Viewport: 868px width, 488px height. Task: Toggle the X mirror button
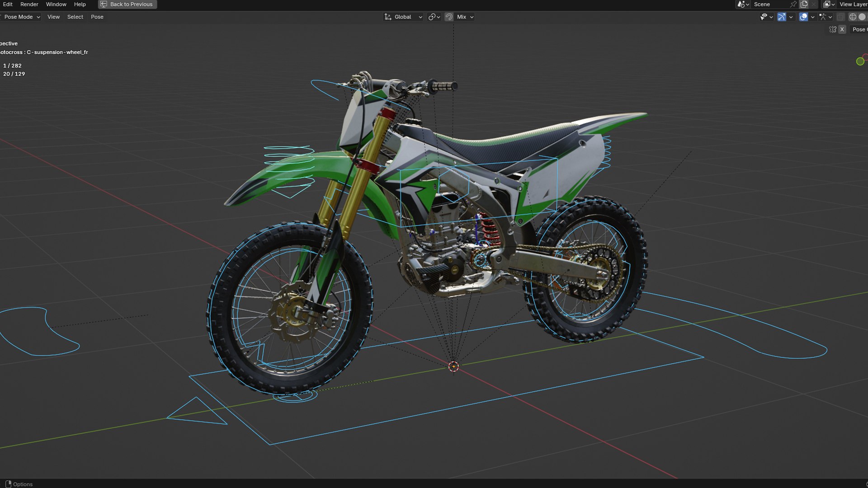842,29
